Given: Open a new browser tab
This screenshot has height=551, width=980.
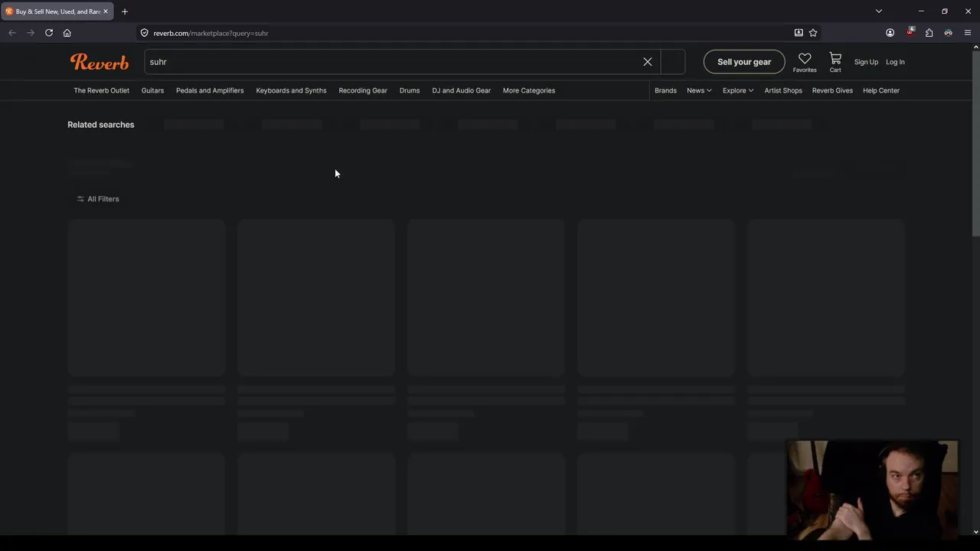Looking at the screenshot, I should tap(125, 11).
